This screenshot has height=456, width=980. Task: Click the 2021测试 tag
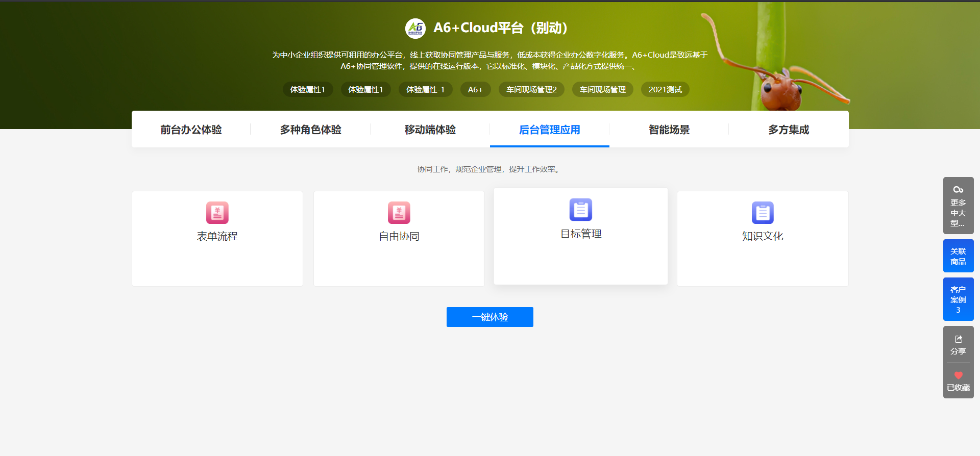point(665,89)
